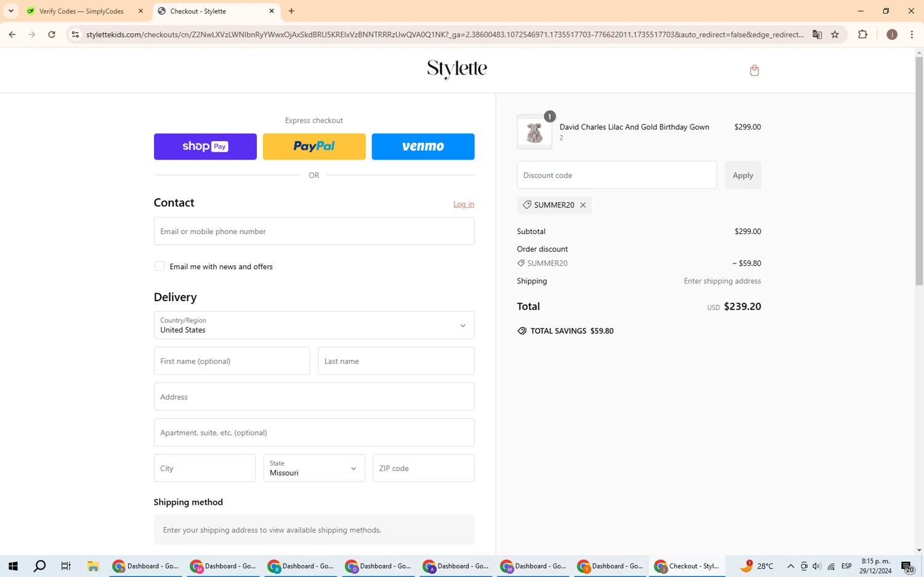Click the TOTAL SAVINGS $59.80 text
Image resolution: width=924 pixels, height=577 pixels.
[572, 331]
